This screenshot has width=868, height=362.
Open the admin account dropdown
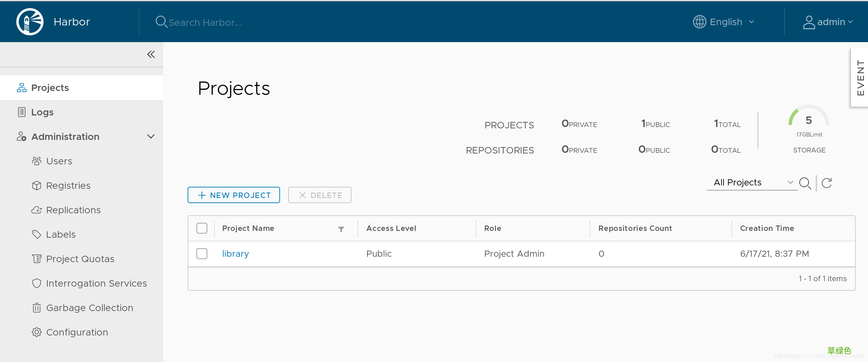pyautogui.click(x=829, y=21)
